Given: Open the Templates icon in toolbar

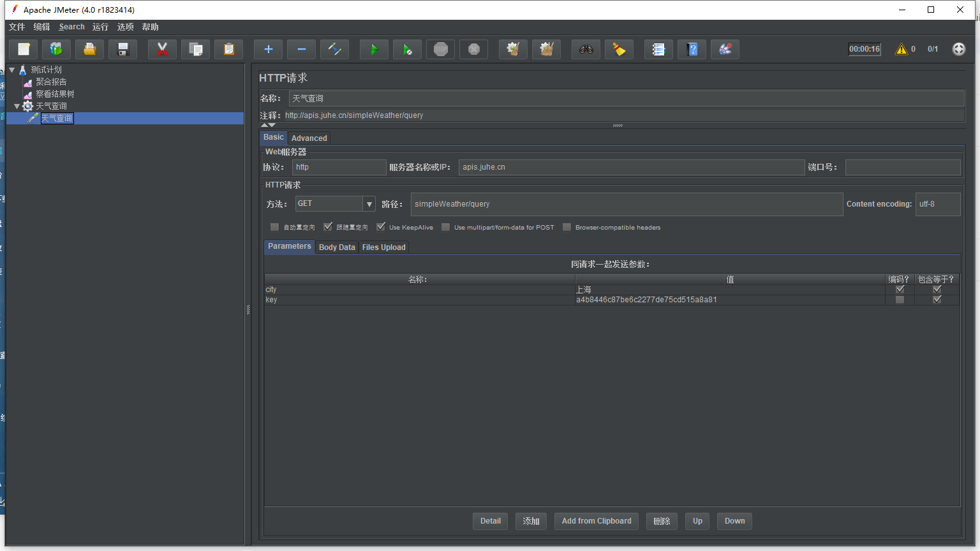Looking at the screenshot, I should [x=57, y=49].
